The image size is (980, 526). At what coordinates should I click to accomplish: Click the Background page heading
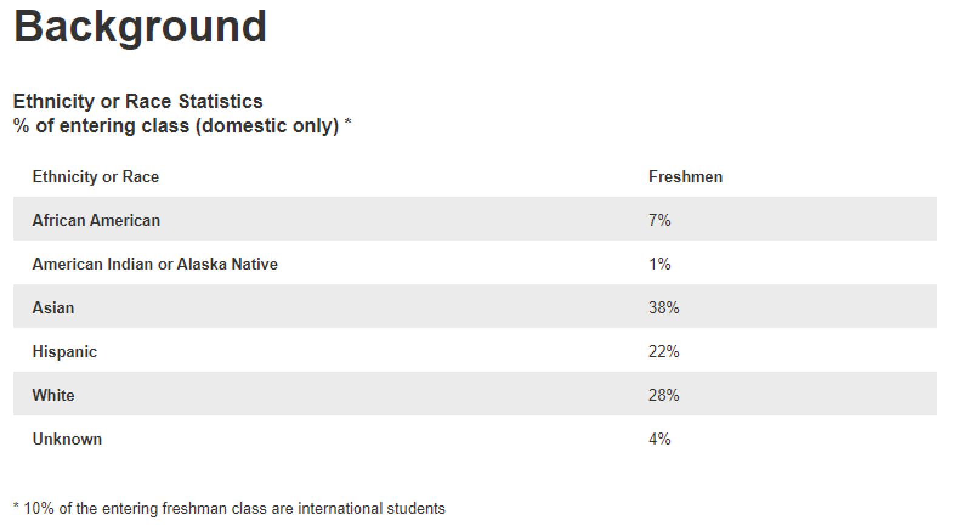point(140,27)
